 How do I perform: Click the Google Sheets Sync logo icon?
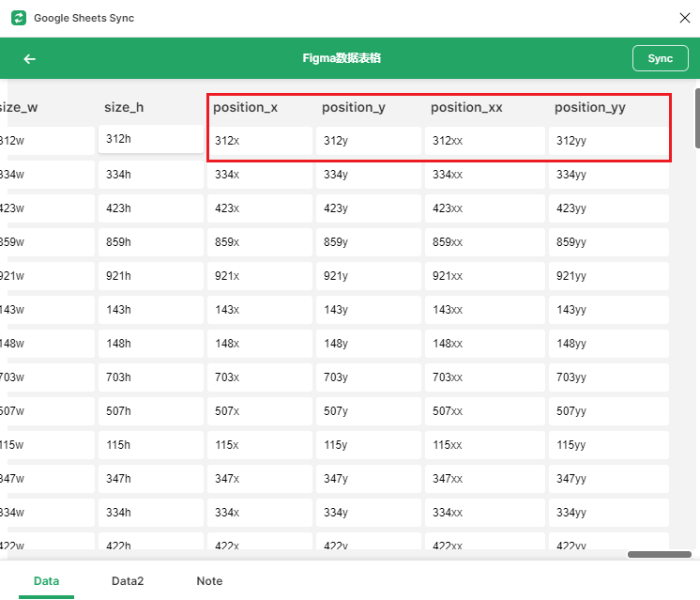coord(18,18)
